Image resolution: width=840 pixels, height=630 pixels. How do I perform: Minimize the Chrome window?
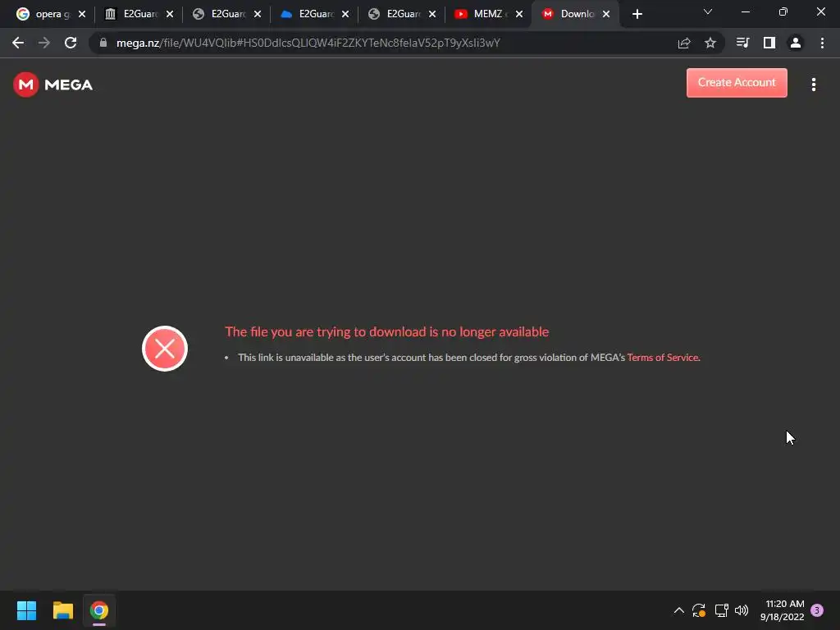click(x=745, y=11)
